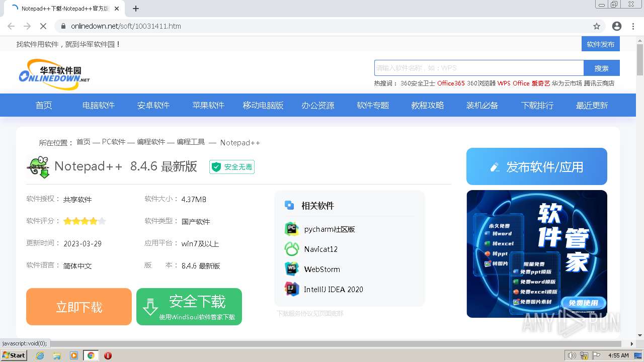Viewport: 644px width, 362px height.
Task: Open the 最近更新 navigation item
Action: click(592, 105)
